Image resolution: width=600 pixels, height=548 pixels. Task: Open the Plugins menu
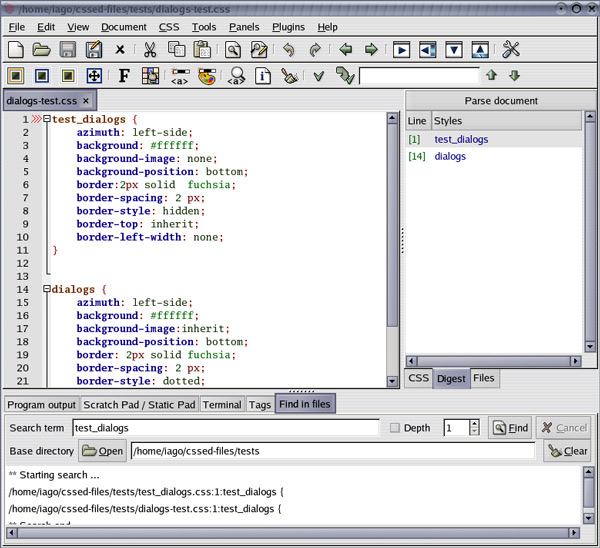tap(288, 27)
